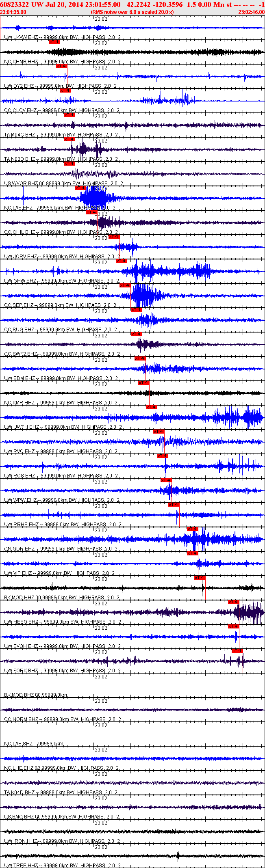Click the red pick flag on UW EDM trace
This screenshot has width=265, height=868.
tap(140, 358)
